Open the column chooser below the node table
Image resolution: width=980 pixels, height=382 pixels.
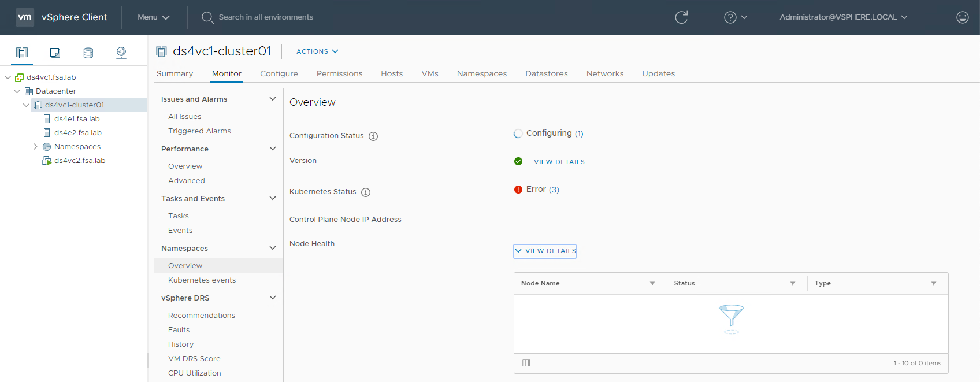(526, 363)
